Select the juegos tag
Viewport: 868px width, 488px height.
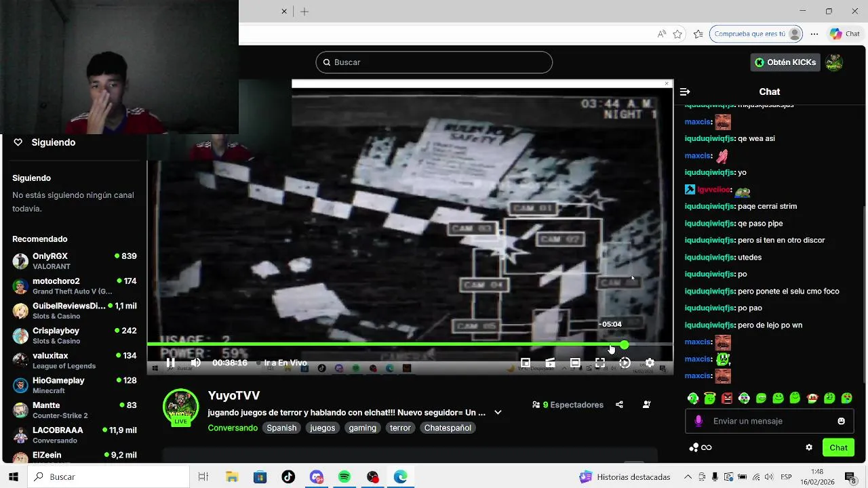(x=323, y=428)
